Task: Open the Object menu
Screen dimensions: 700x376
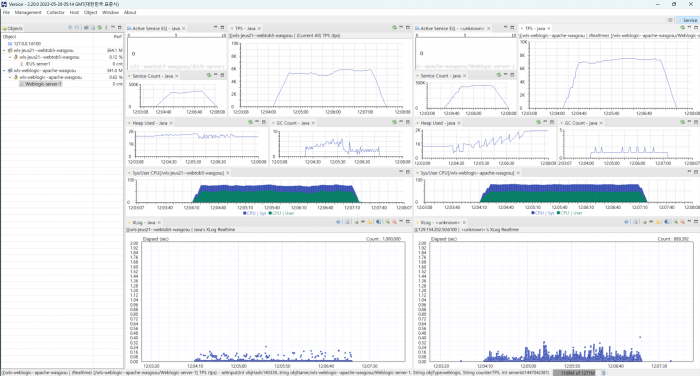Action: 90,13
